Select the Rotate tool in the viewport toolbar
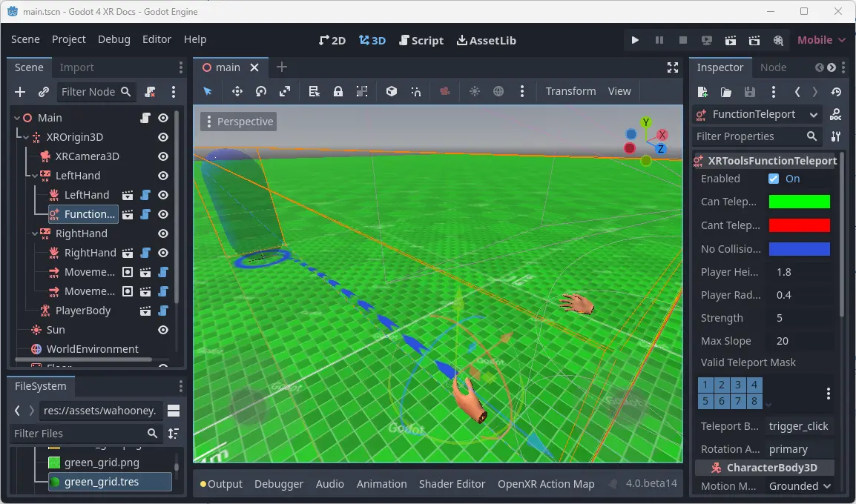This screenshot has height=504, width=856. tap(260, 91)
